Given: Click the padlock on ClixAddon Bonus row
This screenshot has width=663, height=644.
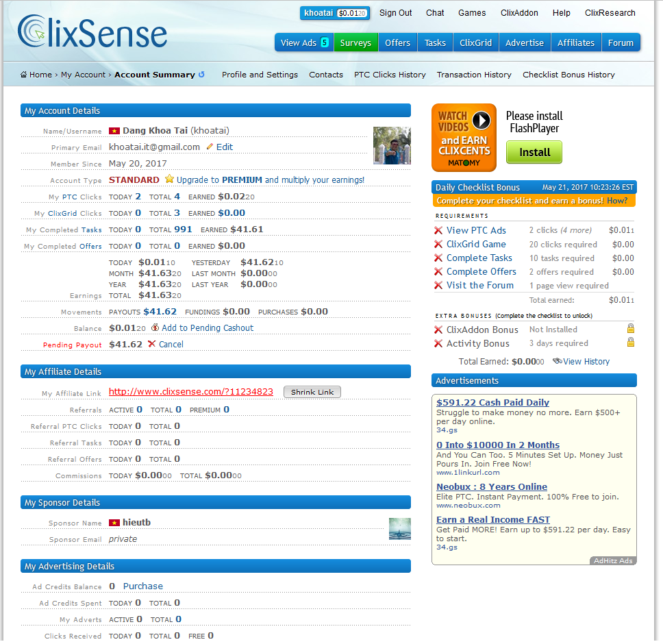Looking at the screenshot, I should coord(630,328).
